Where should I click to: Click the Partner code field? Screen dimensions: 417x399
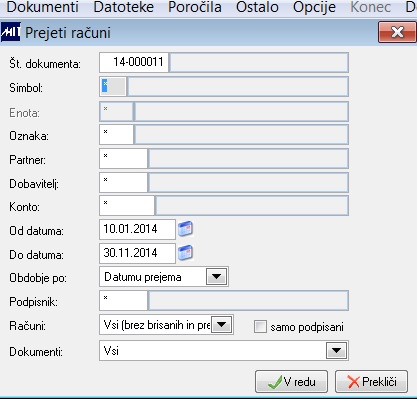click(123, 159)
